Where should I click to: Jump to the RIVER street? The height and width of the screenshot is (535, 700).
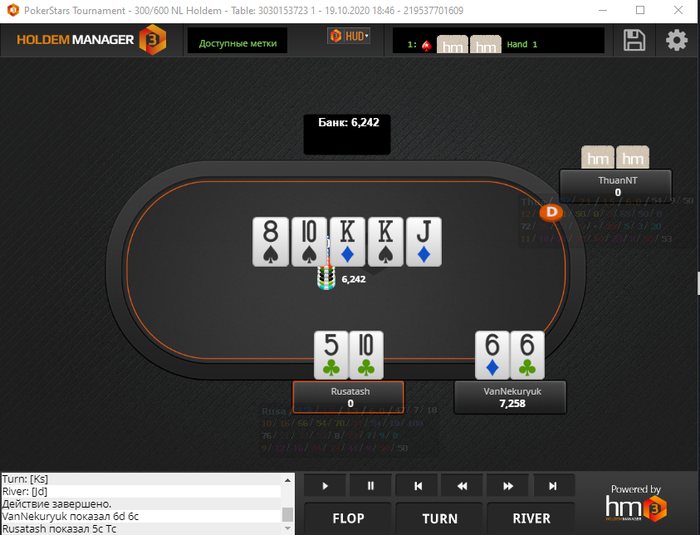point(531,518)
